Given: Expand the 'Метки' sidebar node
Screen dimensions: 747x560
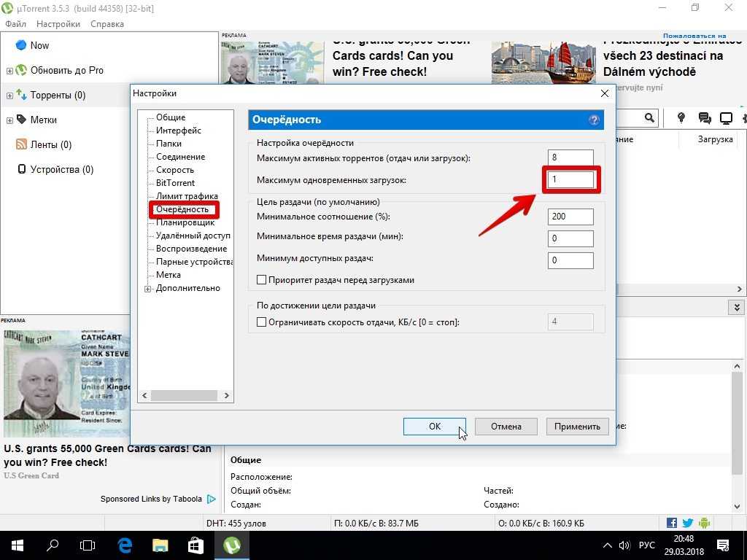Looking at the screenshot, I should click(9, 120).
